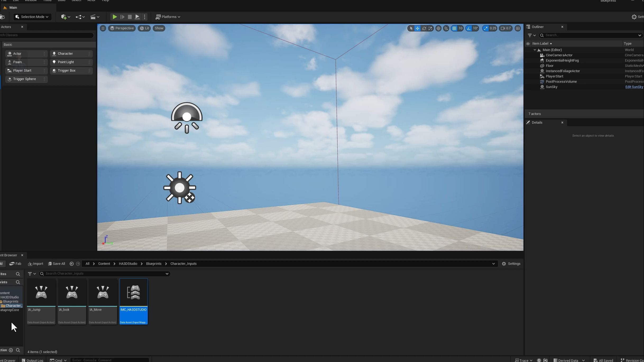Select the IA_Move asset thumbnail

click(103, 293)
